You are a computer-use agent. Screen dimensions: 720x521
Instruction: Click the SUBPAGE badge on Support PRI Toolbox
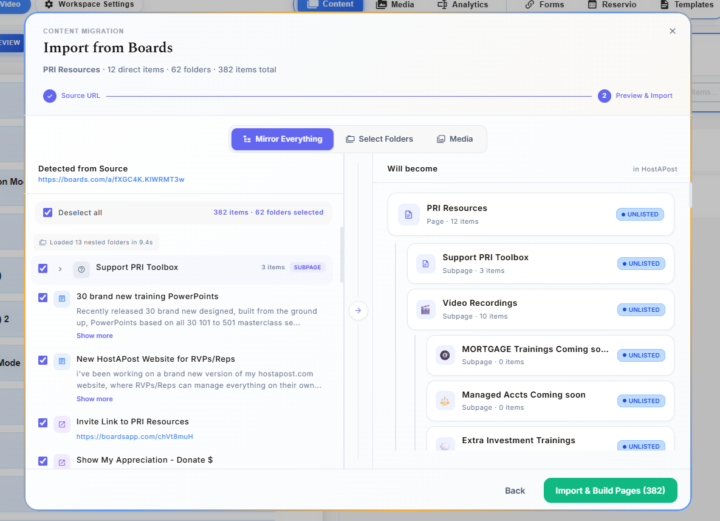click(x=307, y=267)
